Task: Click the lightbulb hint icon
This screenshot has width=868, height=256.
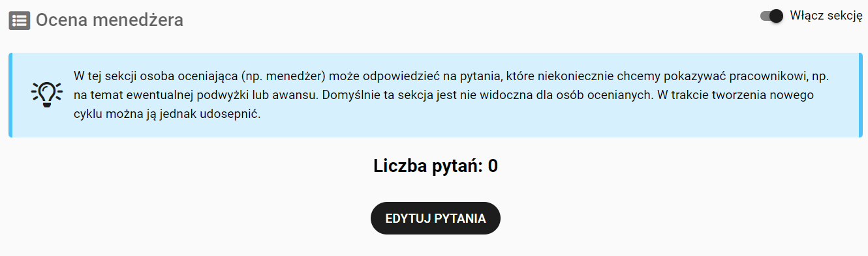Action: [46, 94]
